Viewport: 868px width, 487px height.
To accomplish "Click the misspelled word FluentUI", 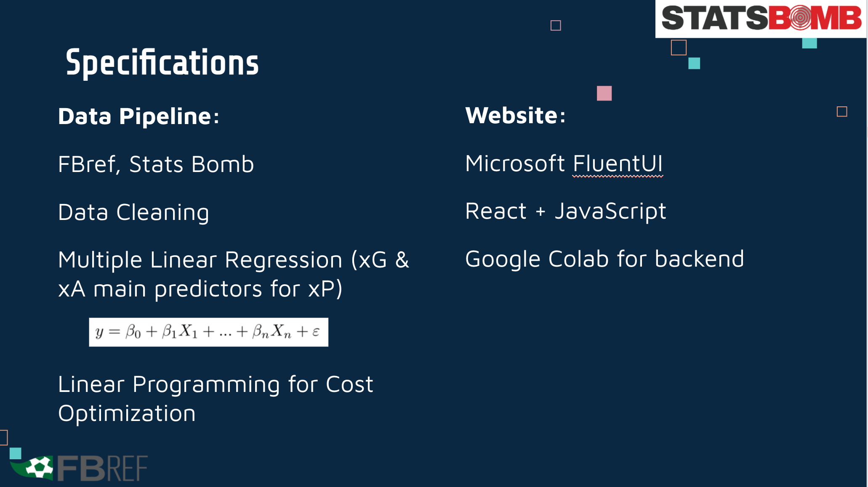I will coord(618,164).
